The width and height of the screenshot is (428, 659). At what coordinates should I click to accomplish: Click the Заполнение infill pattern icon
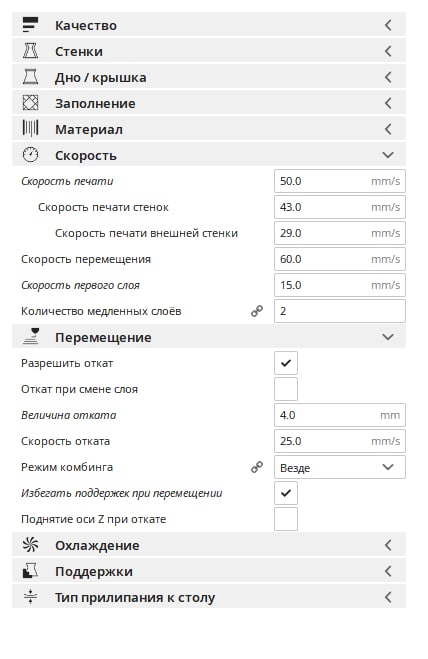[30, 103]
